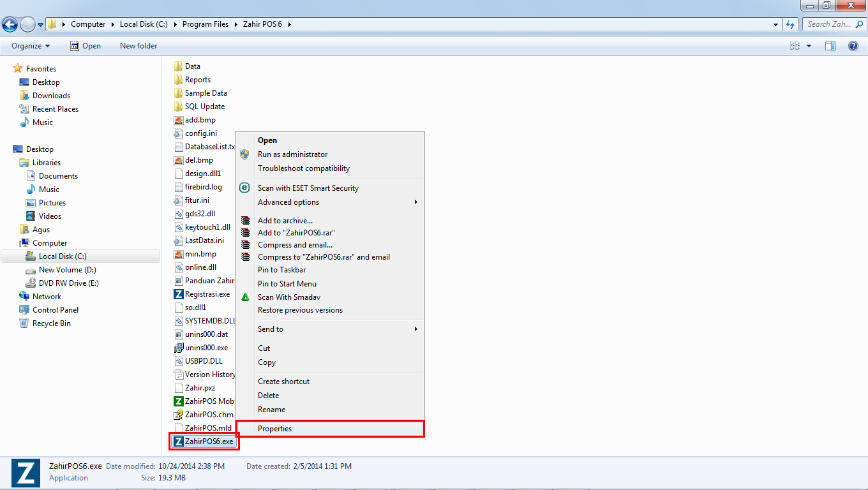Select the del.bmp image file
868x490 pixels.
pos(193,160)
